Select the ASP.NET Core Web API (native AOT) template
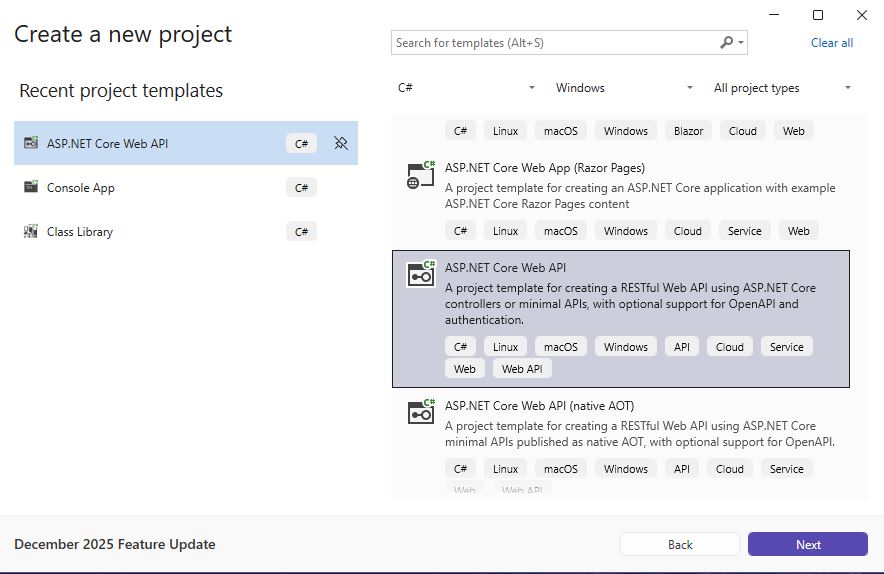This screenshot has height=574, width=884. pos(621,443)
